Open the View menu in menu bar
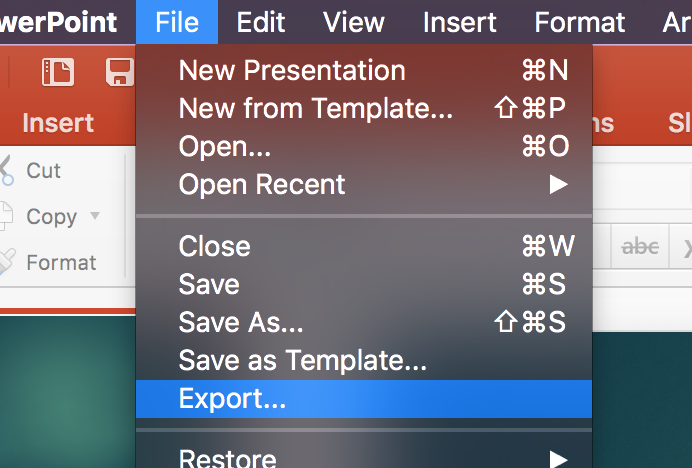The width and height of the screenshot is (692, 468). [354, 22]
